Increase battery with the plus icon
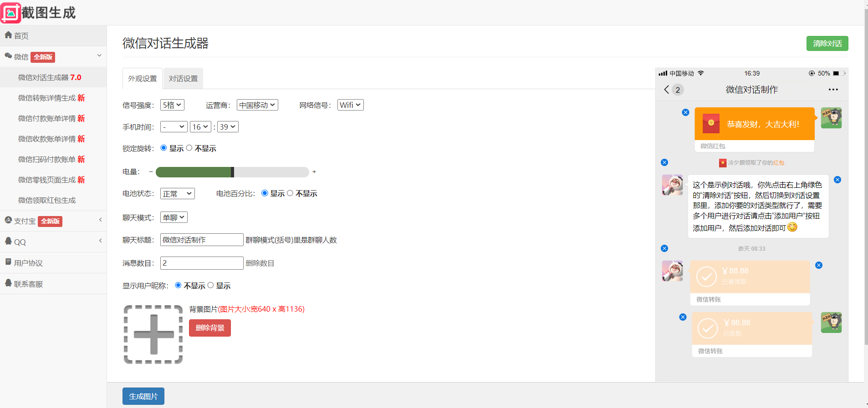The image size is (868, 408). pyautogui.click(x=314, y=171)
